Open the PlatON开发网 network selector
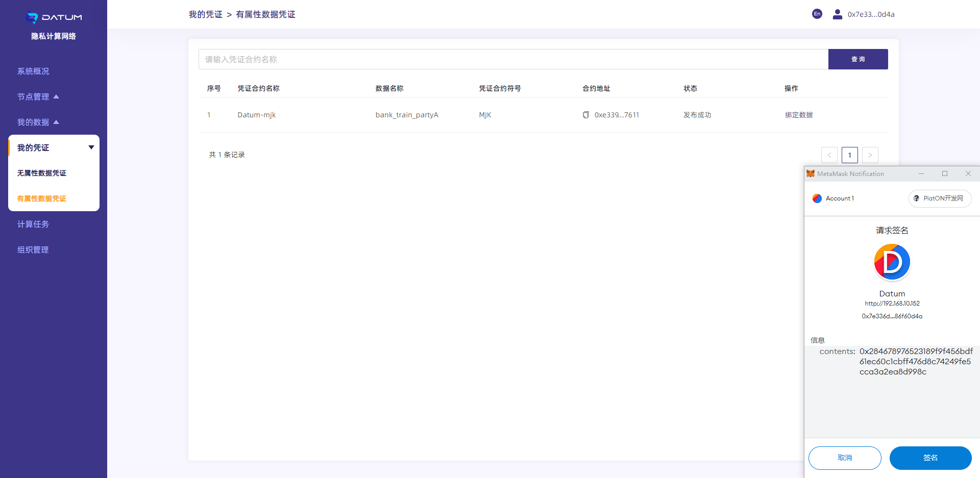This screenshot has height=478, width=980. tap(940, 198)
